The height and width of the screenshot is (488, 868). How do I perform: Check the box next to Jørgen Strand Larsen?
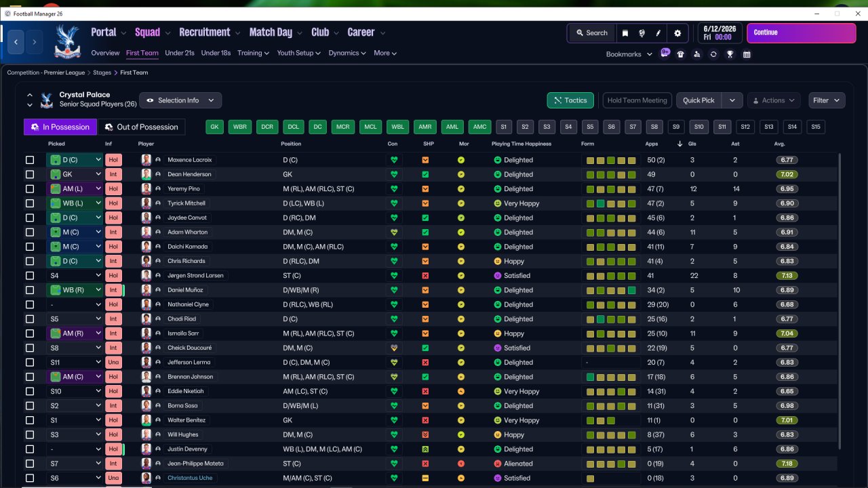point(30,276)
